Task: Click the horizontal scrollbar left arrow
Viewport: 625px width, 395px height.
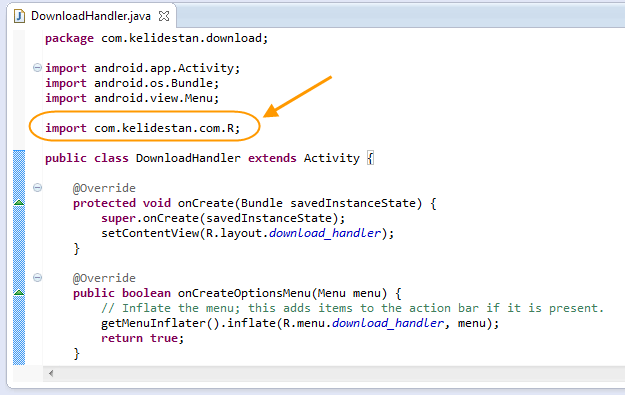Action: 51,373
